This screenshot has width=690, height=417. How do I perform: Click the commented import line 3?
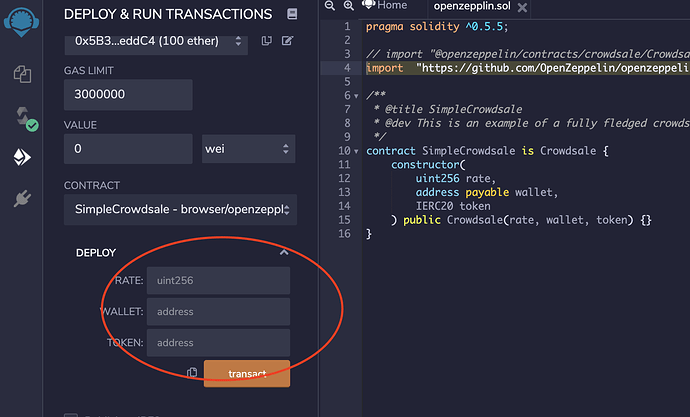[x=528, y=54]
